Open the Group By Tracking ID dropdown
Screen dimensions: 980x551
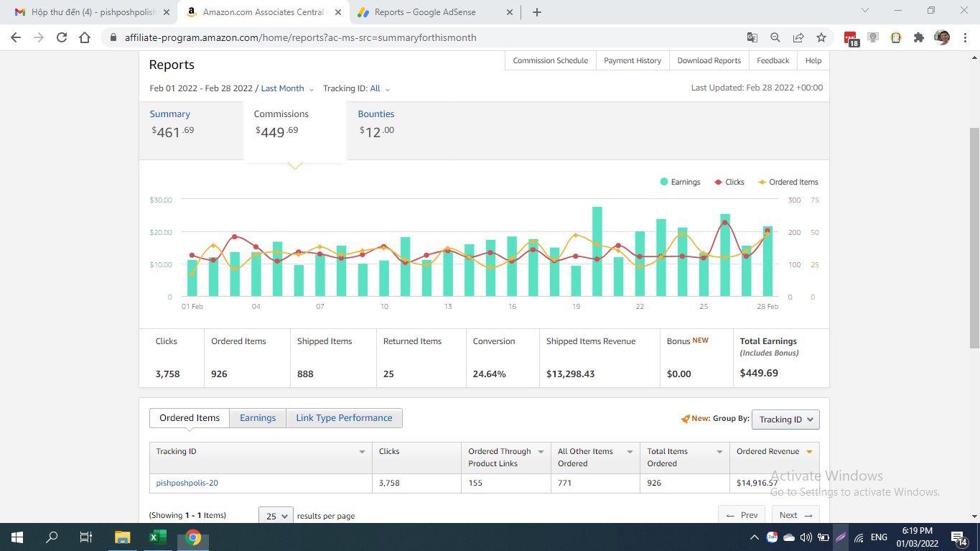pyautogui.click(x=785, y=420)
